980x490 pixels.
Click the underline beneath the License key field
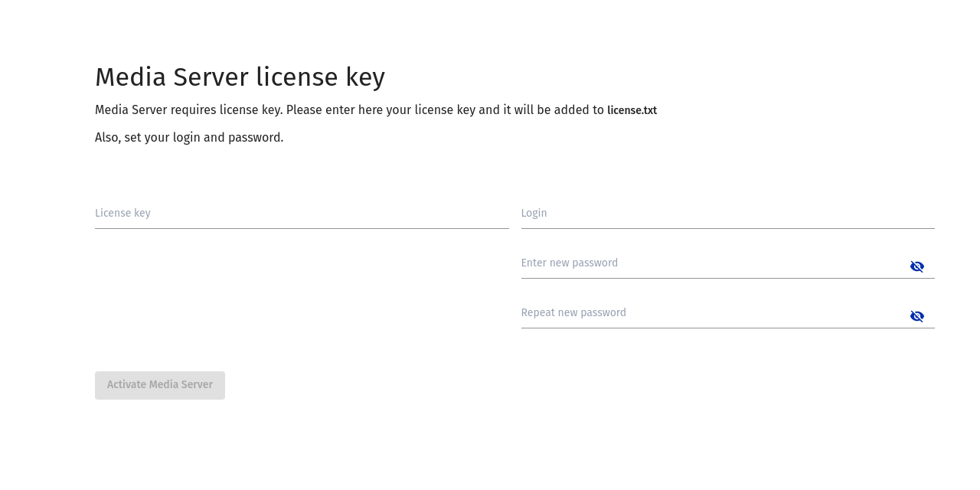coord(302,228)
